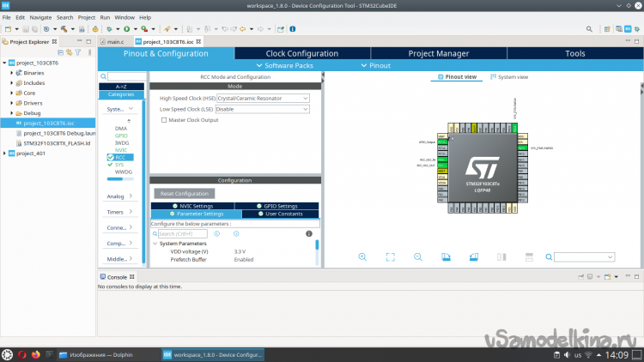Switch to the System view tab
644x362 pixels.
tap(509, 77)
